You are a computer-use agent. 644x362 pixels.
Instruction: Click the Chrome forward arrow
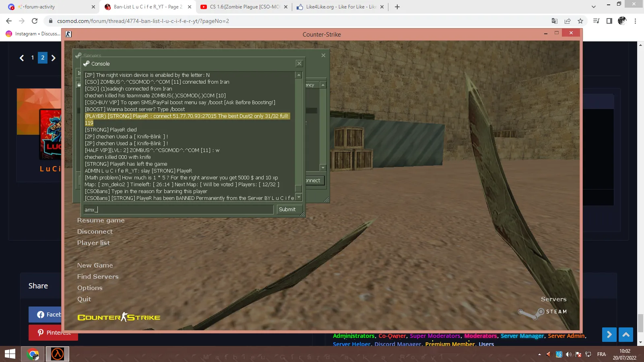[x=22, y=21]
